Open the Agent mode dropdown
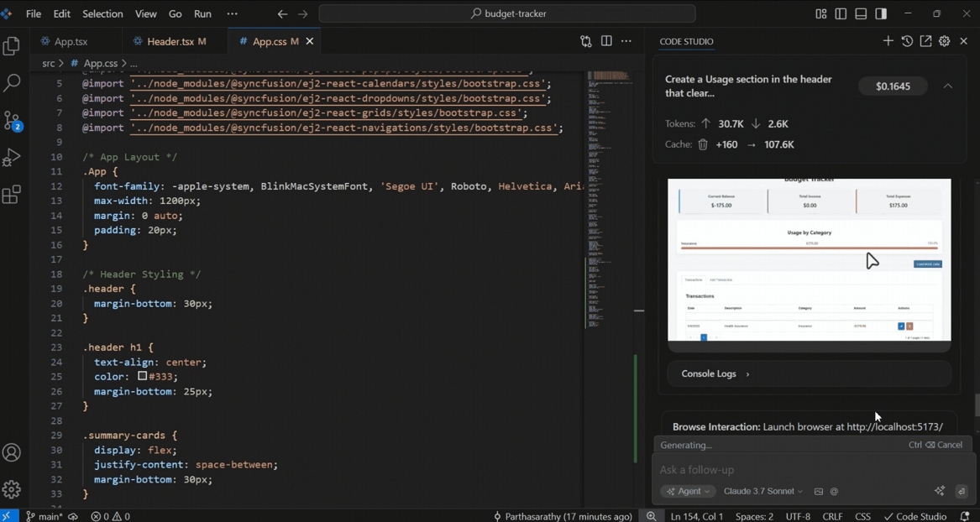This screenshot has width=980, height=522. click(x=688, y=492)
